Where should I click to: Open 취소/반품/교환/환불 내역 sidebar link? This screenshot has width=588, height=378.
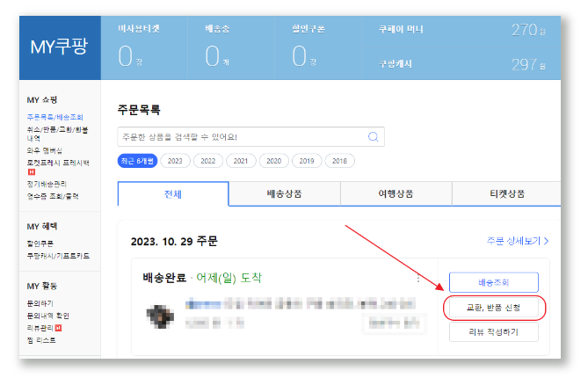pos(57,134)
